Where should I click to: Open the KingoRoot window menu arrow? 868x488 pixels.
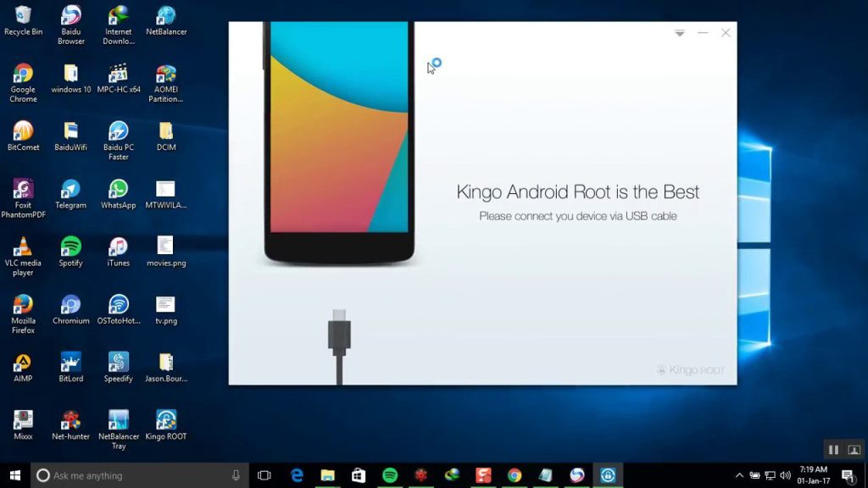point(680,32)
